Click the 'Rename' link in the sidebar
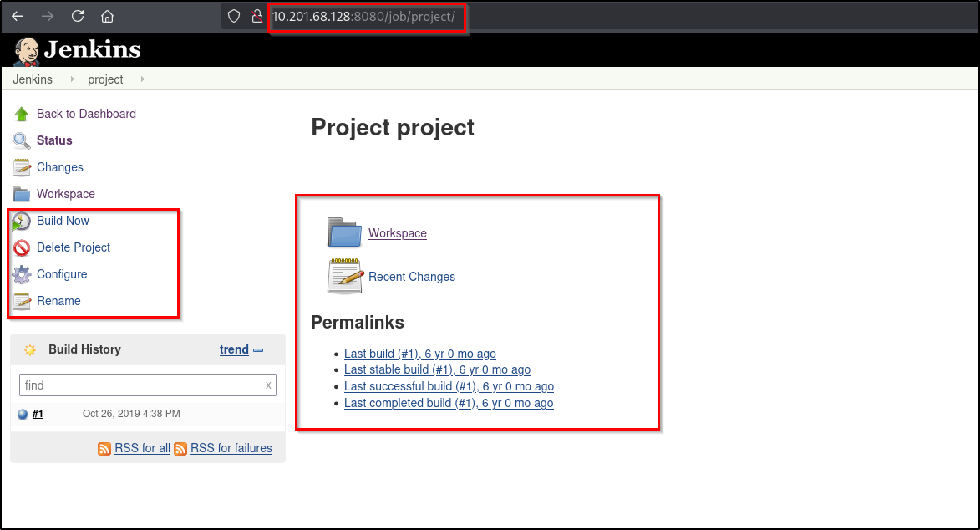This screenshot has width=980, height=530. point(58,301)
